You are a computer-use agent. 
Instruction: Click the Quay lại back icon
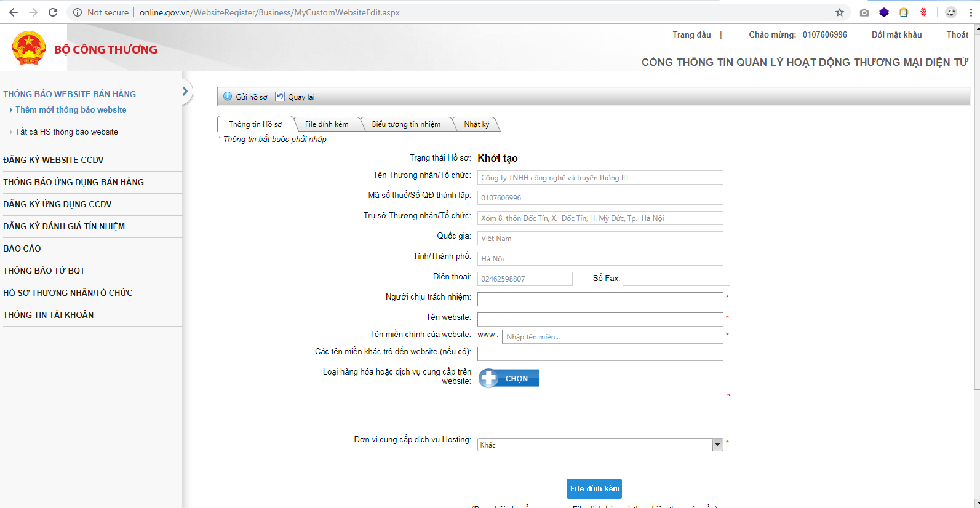click(x=280, y=97)
